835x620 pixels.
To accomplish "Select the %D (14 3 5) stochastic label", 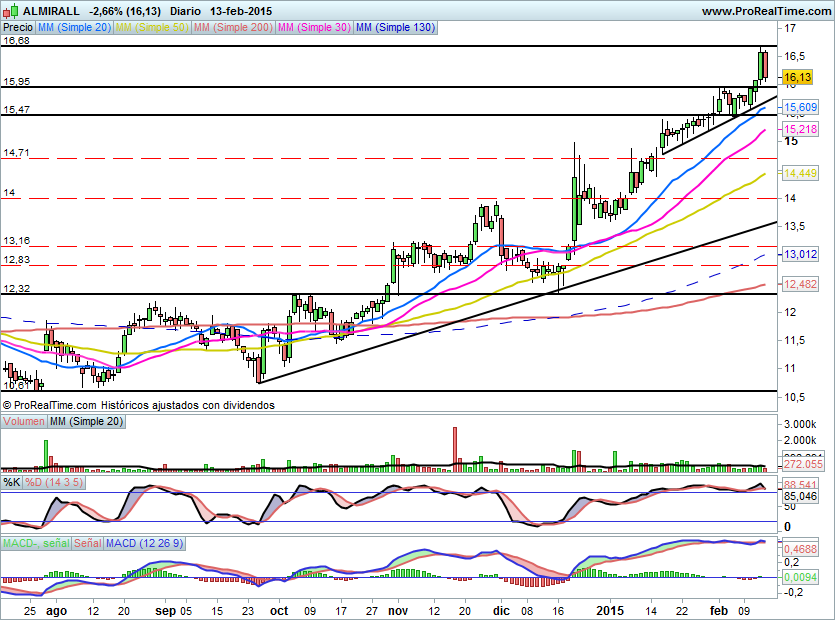I will 54,483.
